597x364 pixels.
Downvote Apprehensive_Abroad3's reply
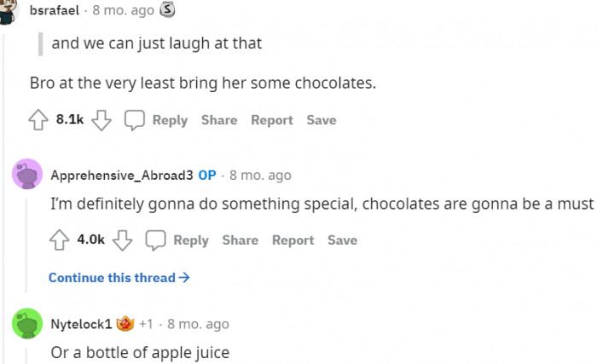coord(123,240)
